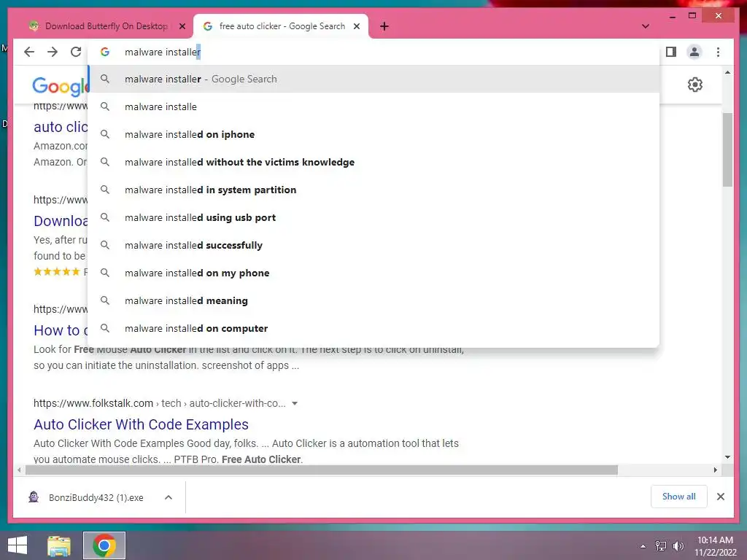Expand folkstalk.com result options arrow
747x560 pixels.
coord(295,403)
